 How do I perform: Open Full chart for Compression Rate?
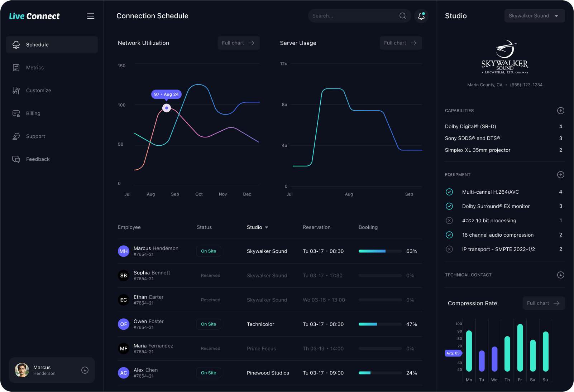click(543, 303)
